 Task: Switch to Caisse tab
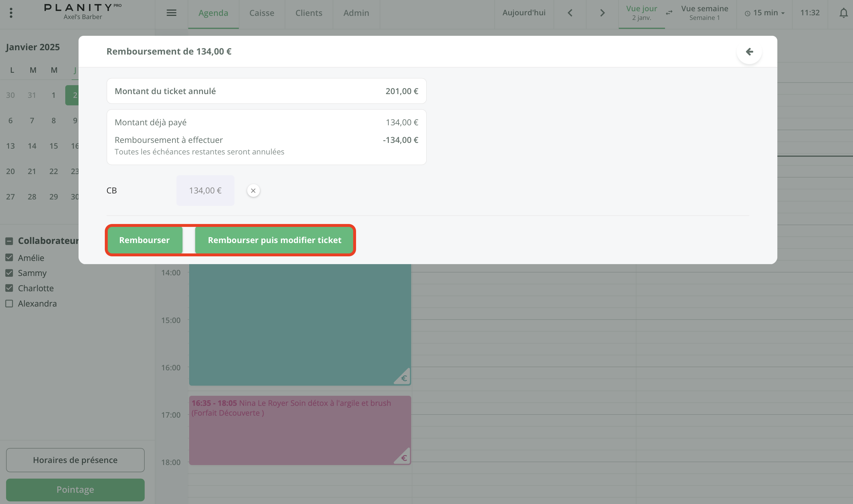point(262,13)
